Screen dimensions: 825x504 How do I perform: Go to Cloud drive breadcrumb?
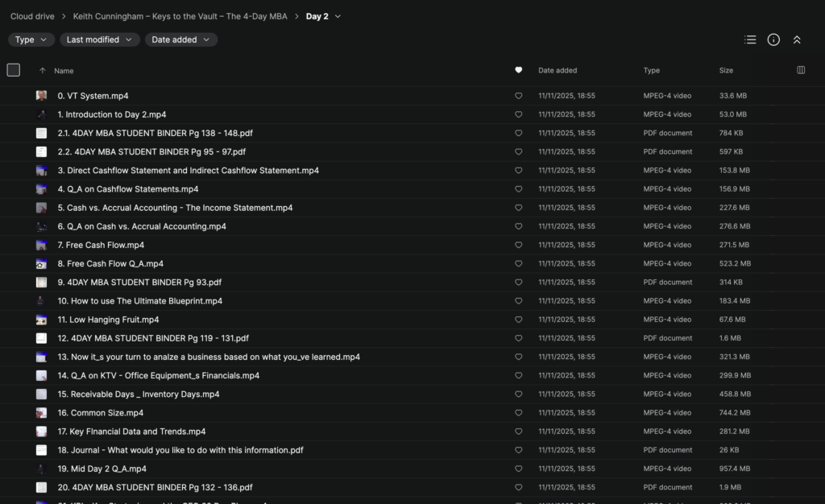33,16
